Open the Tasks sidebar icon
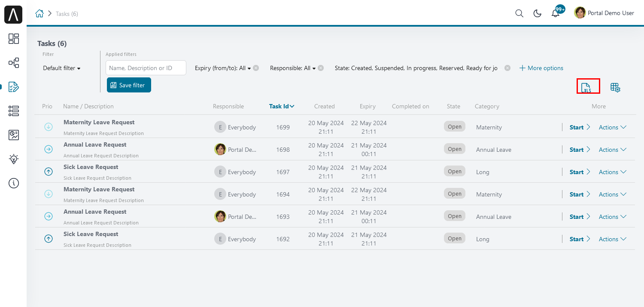The width and height of the screenshot is (644, 307). click(14, 87)
